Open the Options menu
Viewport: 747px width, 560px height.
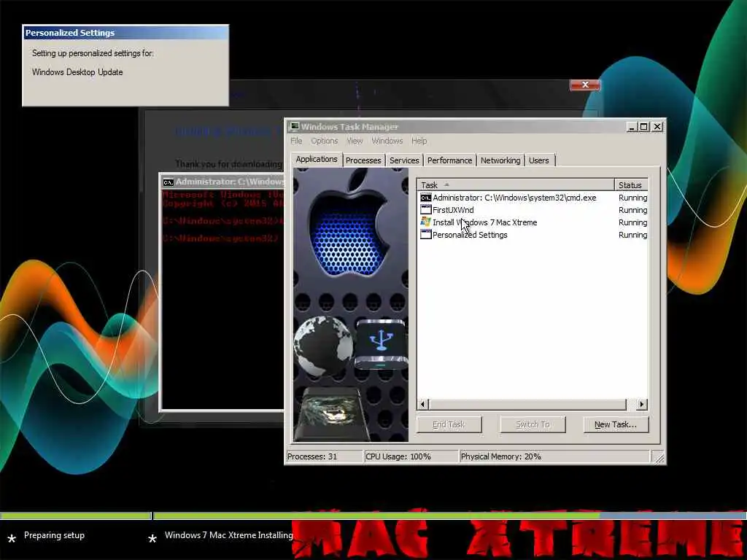point(325,141)
